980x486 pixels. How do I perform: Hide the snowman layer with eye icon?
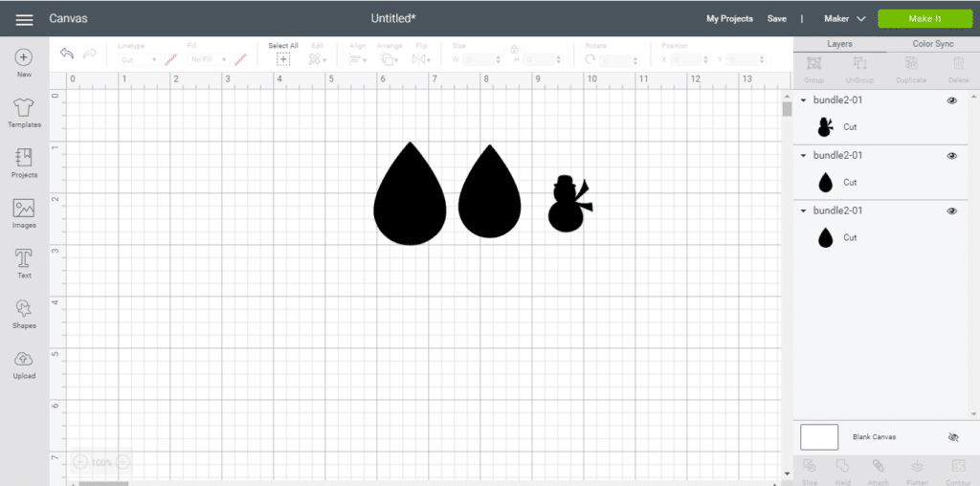coord(951,100)
